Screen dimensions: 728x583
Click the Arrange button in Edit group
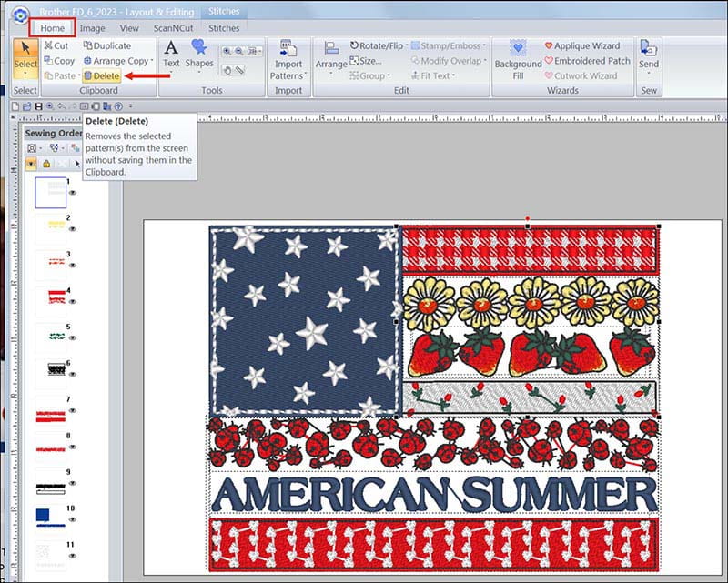[331, 55]
